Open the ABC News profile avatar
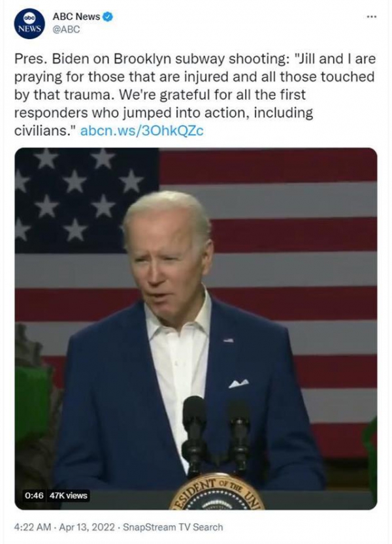This screenshot has height=544, width=392. point(29,24)
